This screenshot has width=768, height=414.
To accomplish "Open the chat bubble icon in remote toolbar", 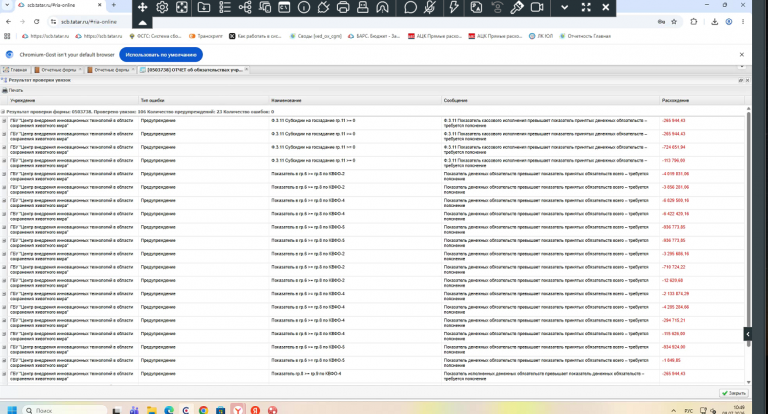I will point(410,7).
